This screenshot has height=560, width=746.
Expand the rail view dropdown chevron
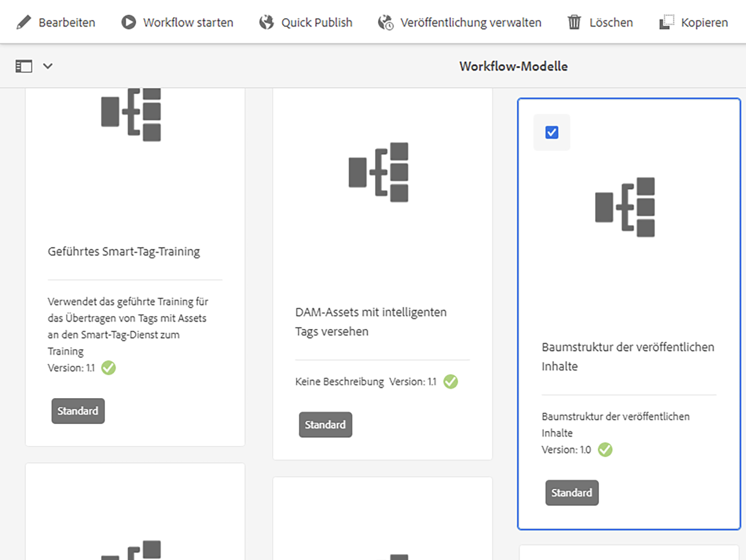(48, 66)
